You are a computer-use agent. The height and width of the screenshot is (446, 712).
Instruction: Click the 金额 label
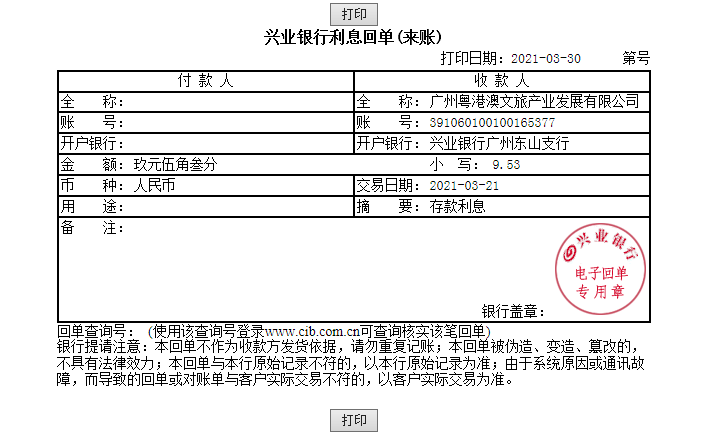click(x=92, y=164)
